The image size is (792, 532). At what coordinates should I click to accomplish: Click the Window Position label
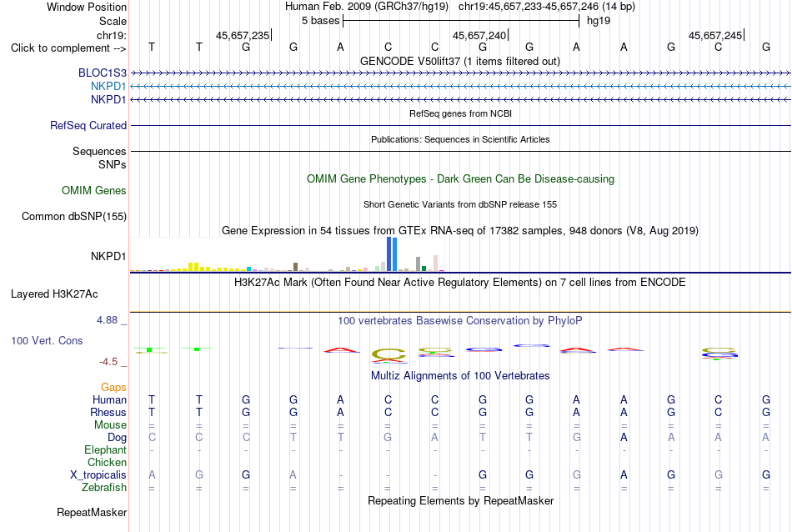[x=87, y=7]
